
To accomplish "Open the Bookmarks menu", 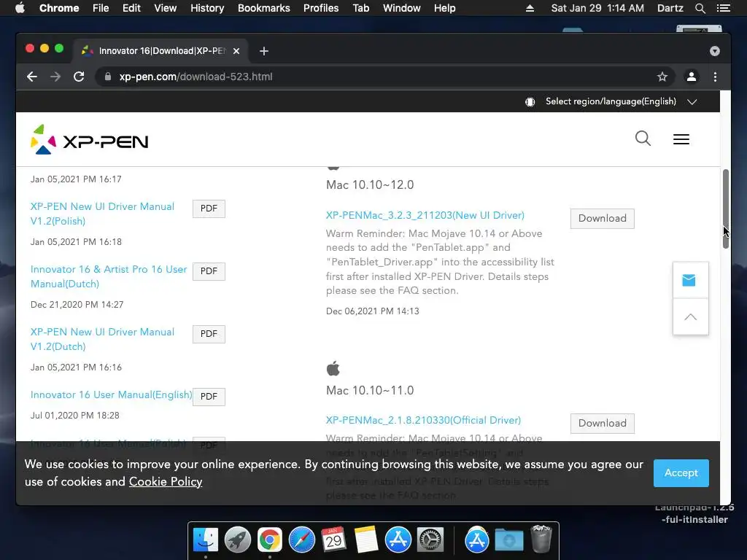I will (x=264, y=8).
